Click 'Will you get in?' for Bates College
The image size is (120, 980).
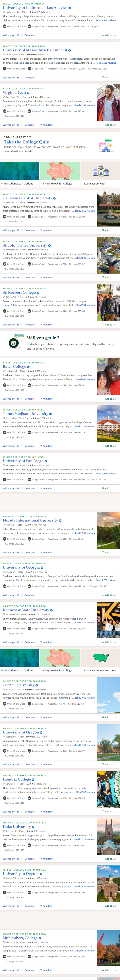[x=11, y=399]
